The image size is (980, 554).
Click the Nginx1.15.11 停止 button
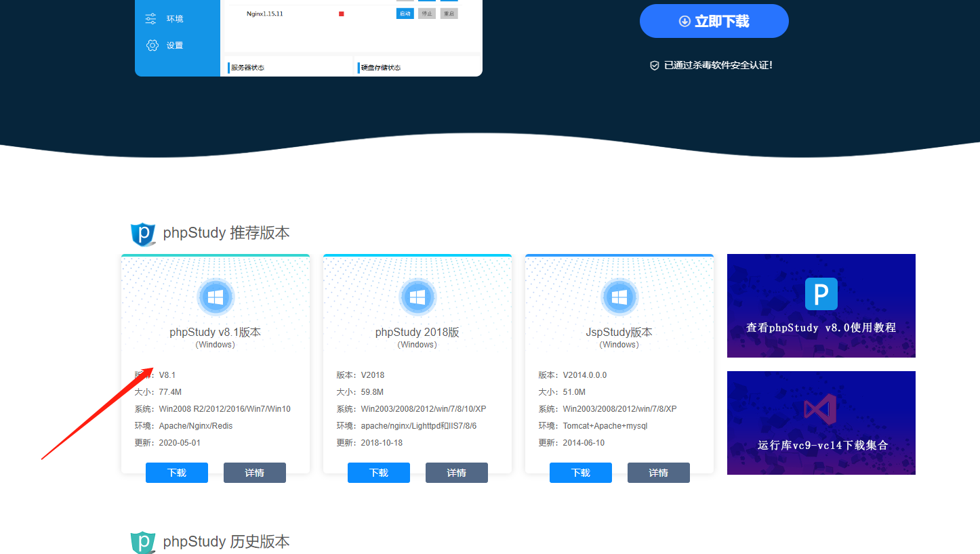[427, 14]
